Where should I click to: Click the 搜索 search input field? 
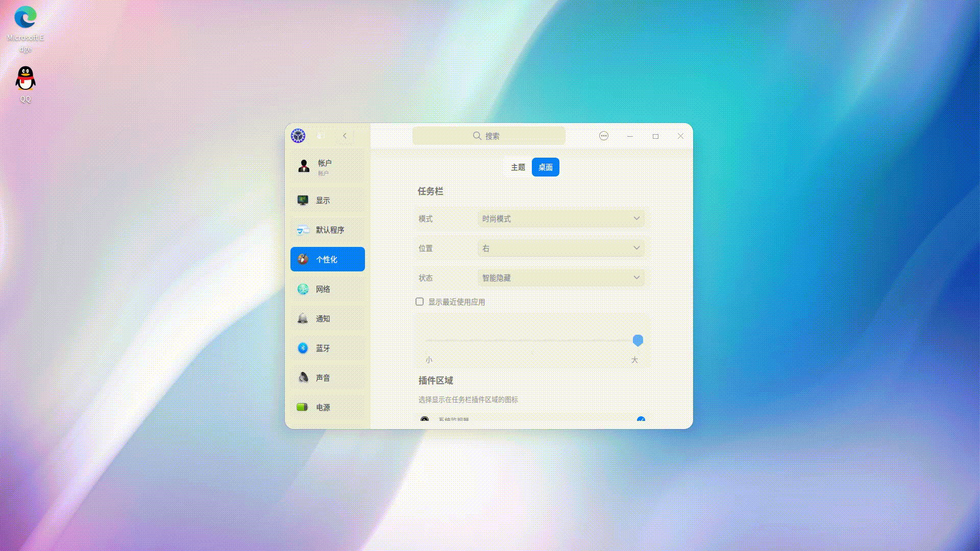coord(488,136)
